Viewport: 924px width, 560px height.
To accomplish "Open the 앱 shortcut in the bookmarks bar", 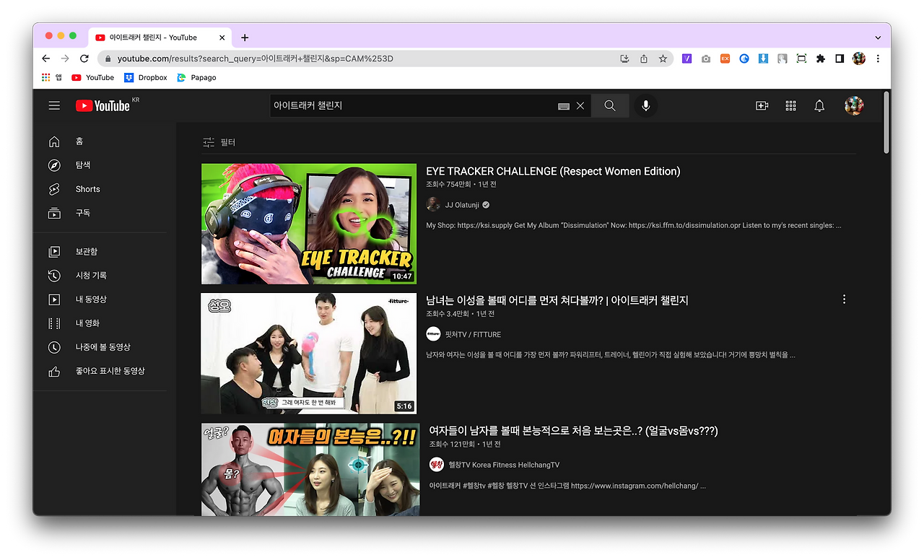I will pyautogui.click(x=51, y=77).
